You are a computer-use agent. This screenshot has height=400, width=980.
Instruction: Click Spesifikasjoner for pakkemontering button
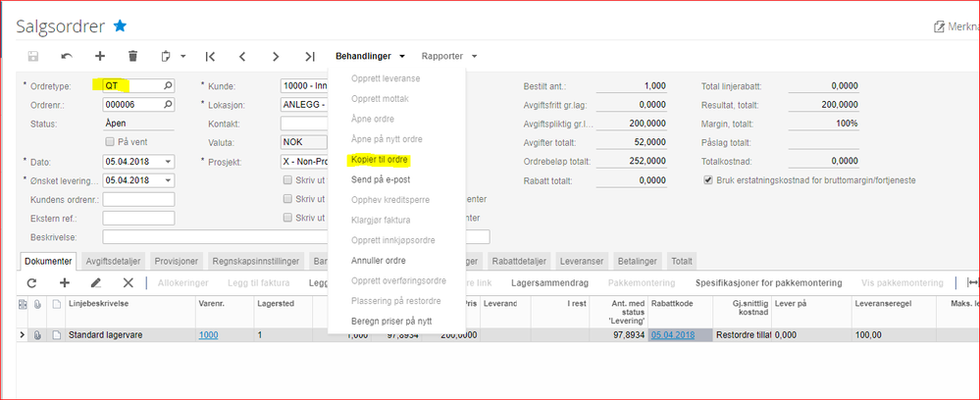coord(769,283)
